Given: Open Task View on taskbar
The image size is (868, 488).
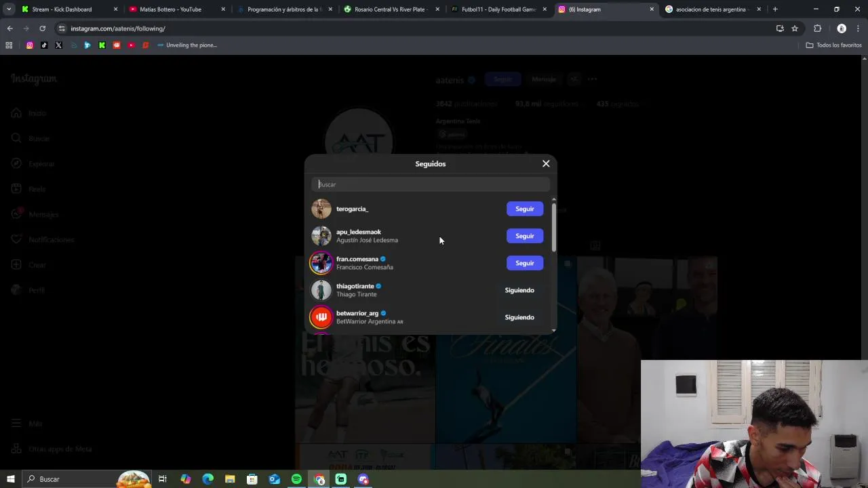Looking at the screenshot, I should (x=163, y=479).
